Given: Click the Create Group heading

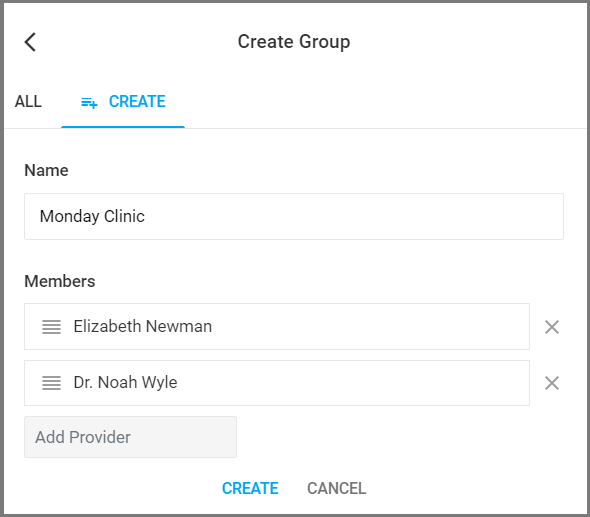Looking at the screenshot, I should [294, 41].
